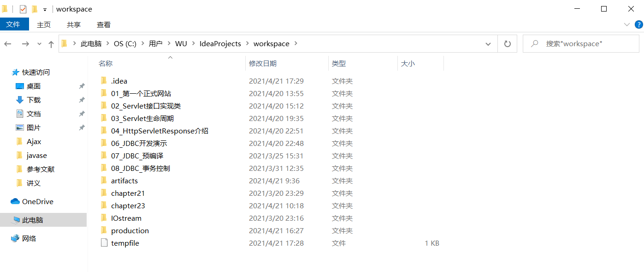Expand the address bar history dropdown
The image size is (644, 272).
[x=488, y=44]
